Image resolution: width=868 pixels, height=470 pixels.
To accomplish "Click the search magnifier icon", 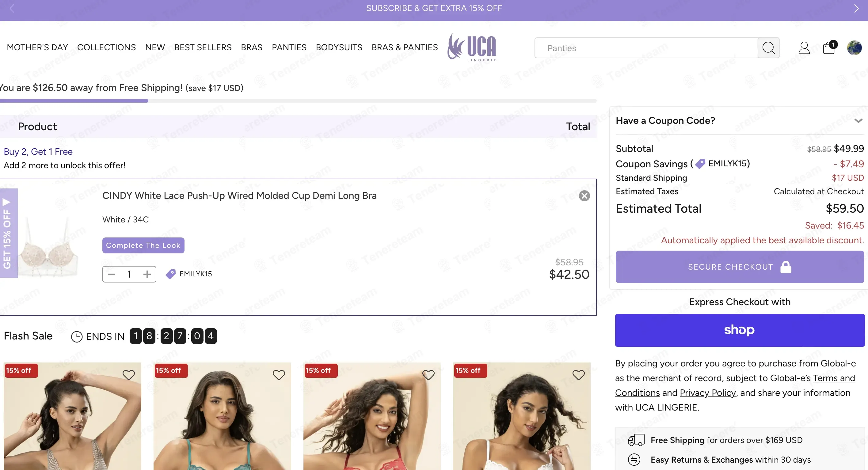I will [768, 48].
